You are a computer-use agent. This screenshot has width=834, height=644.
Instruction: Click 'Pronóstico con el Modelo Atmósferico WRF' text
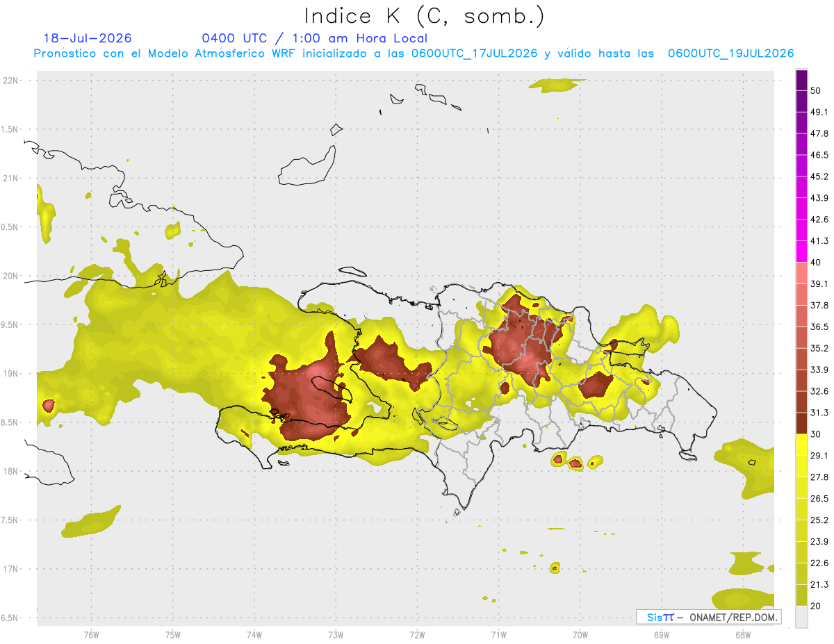click(x=165, y=53)
